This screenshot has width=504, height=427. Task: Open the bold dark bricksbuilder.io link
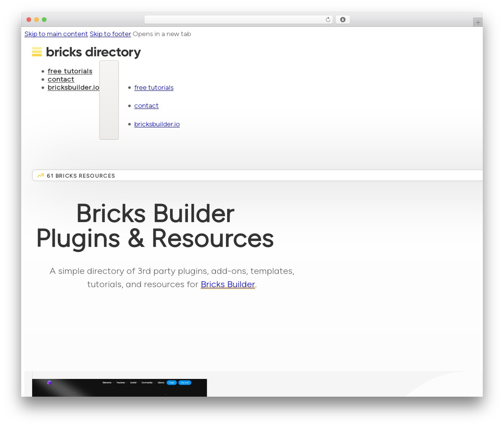[x=74, y=87]
